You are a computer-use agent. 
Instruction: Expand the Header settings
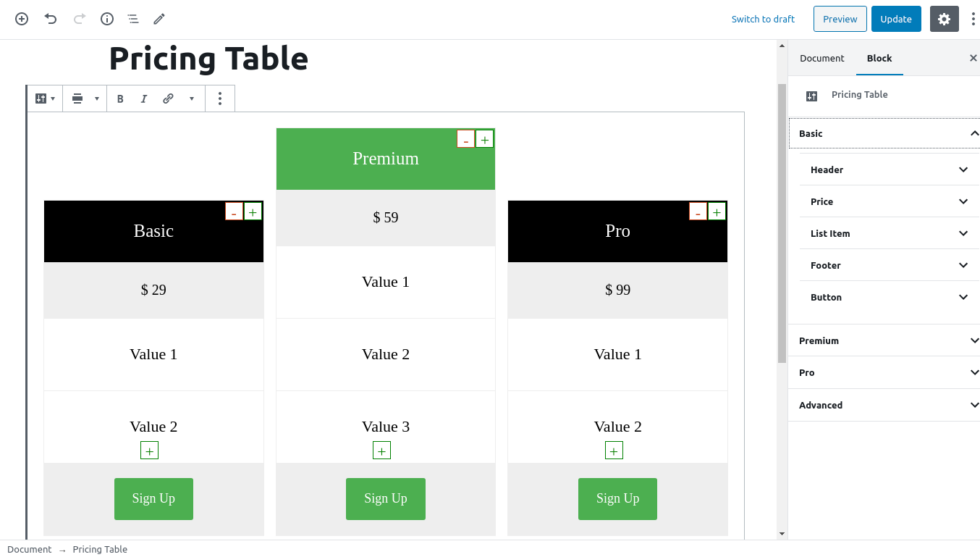[x=890, y=169]
